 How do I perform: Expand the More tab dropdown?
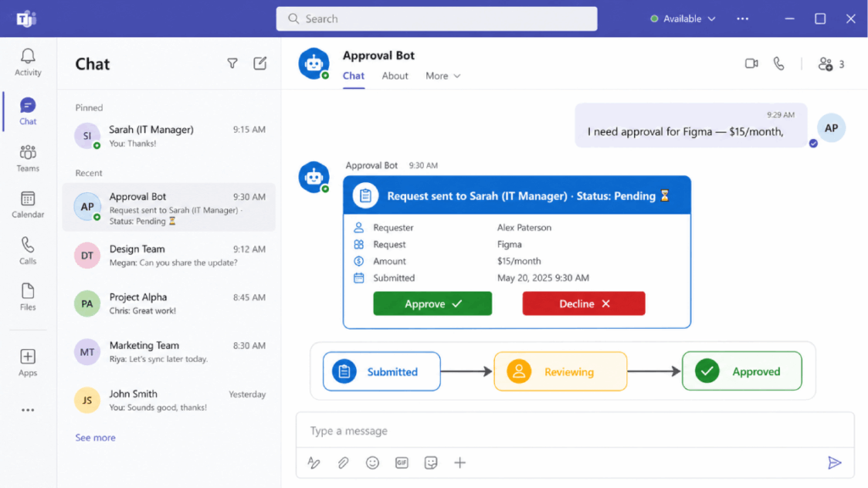point(442,75)
